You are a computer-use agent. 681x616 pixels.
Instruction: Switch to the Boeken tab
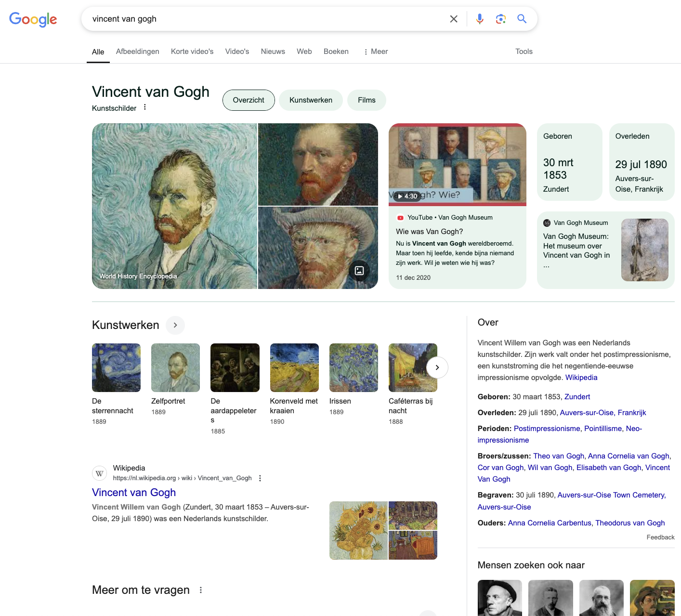[x=336, y=52]
